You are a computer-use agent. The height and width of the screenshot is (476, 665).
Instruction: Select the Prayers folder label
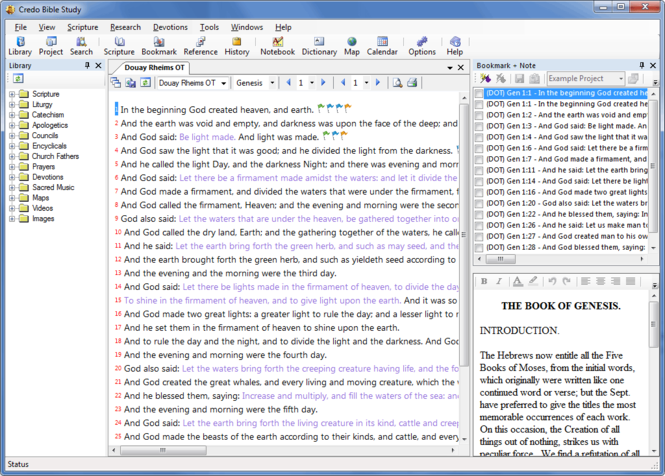click(43, 167)
